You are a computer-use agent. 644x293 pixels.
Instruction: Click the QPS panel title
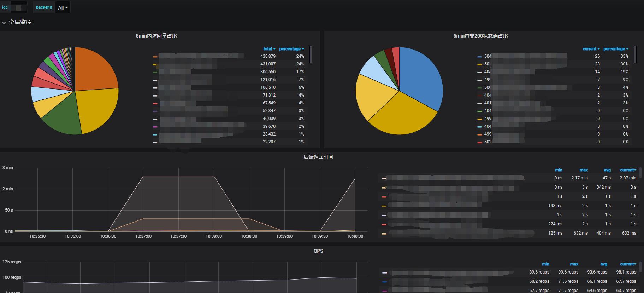(x=318, y=251)
